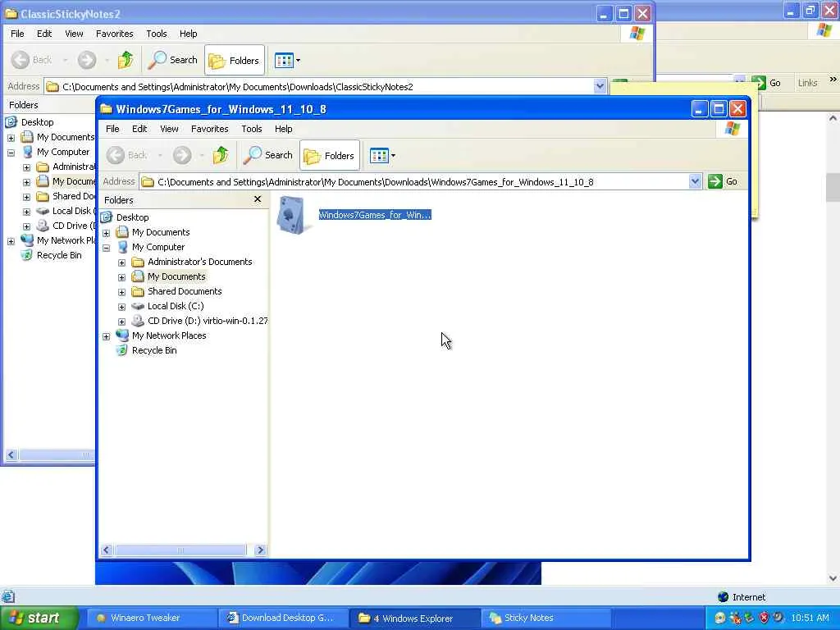Click horizontal scrollbar thumb in front Folders pane

tap(180, 550)
